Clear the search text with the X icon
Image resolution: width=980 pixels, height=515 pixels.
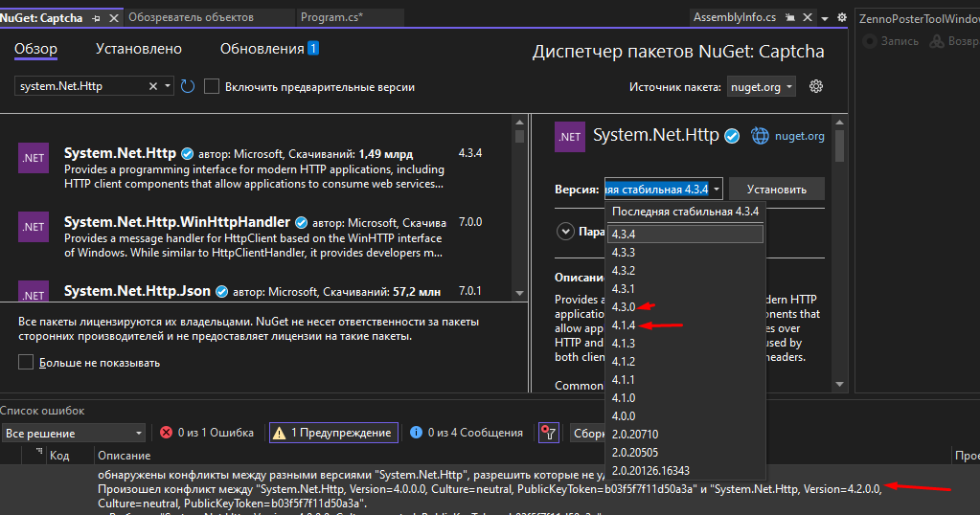pyautogui.click(x=153, y=86)
